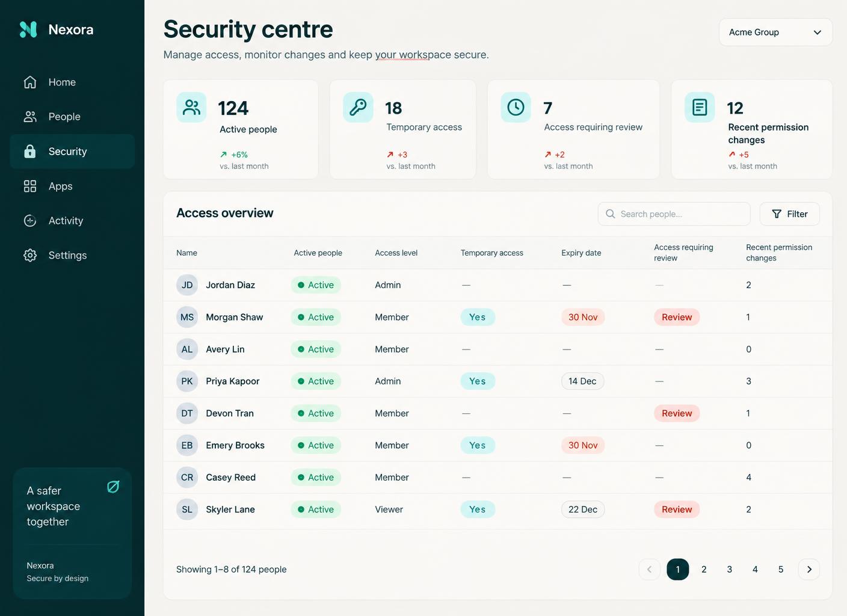Click the magnifier icon in search box
This screenshot has height=616, width=847.
pyautogui.click(x=611, y=214)
